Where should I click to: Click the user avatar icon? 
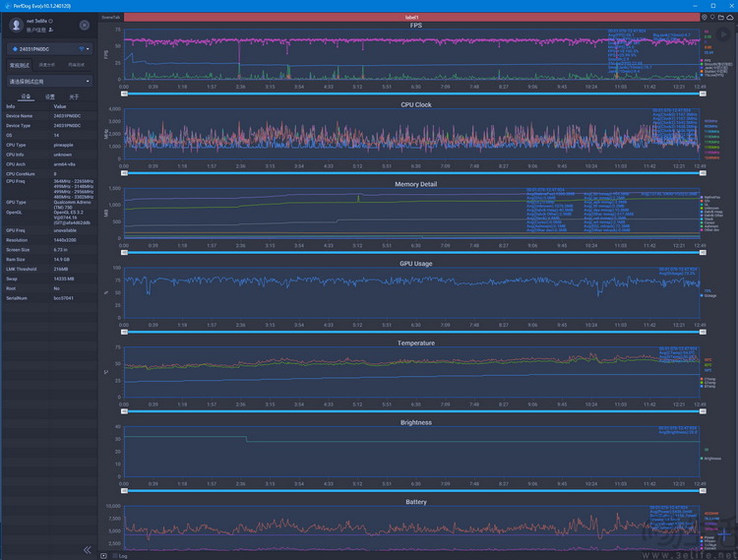16,25
